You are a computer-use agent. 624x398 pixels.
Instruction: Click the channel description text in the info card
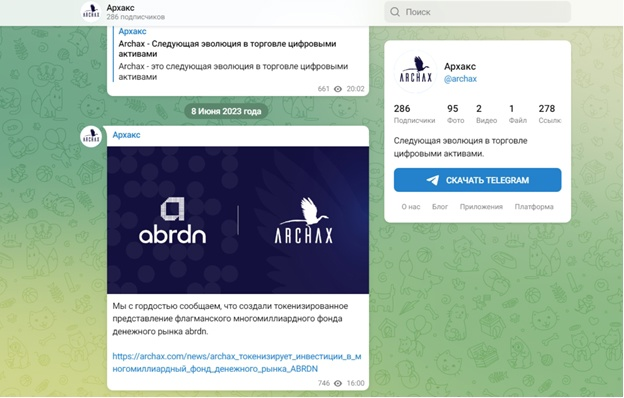coord(460,147)
